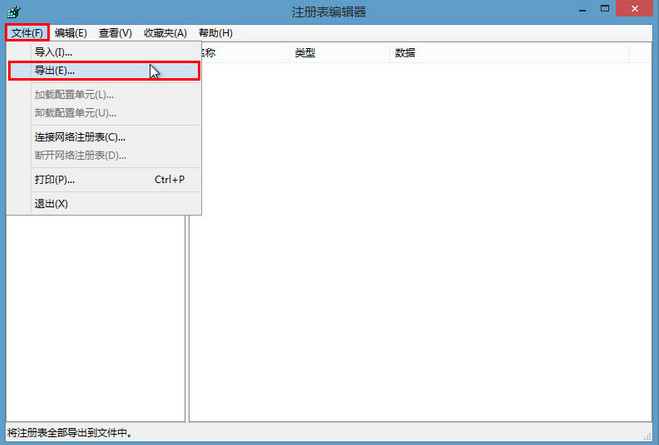Choose 导入(I)... from the File menu
659x445 pixels.
pos(104,52)
